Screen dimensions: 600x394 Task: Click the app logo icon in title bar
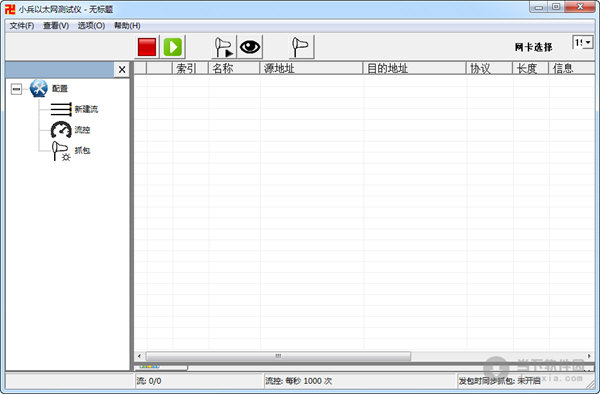(10, 9)
